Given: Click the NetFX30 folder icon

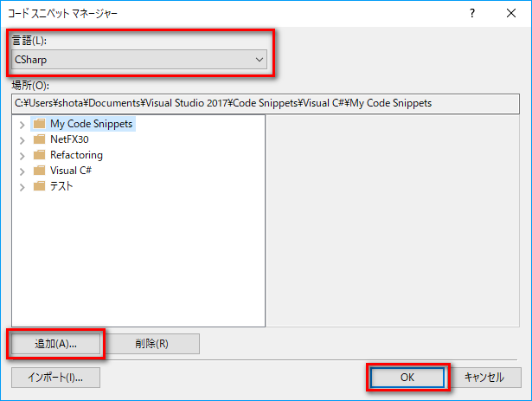Looking at the screenshot, I should coord(39,139).
